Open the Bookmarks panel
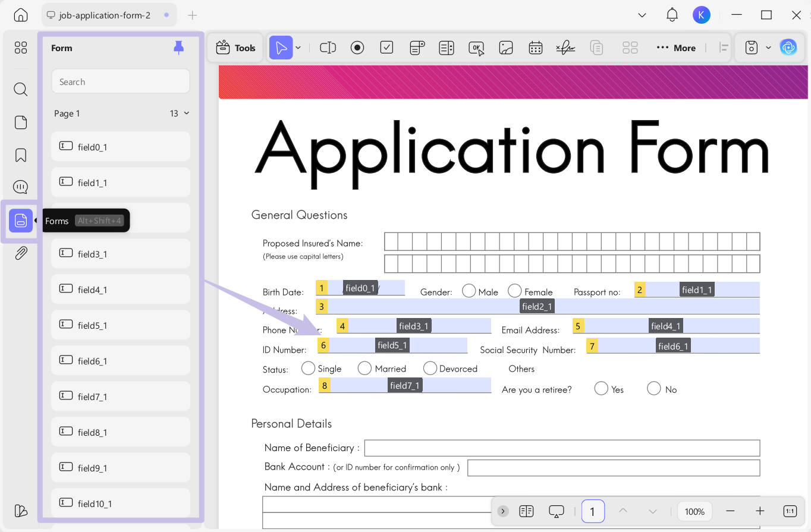Image resolution: width=811 pixels, height=532 pixels. pyautogui.click(x=20, y=155)
